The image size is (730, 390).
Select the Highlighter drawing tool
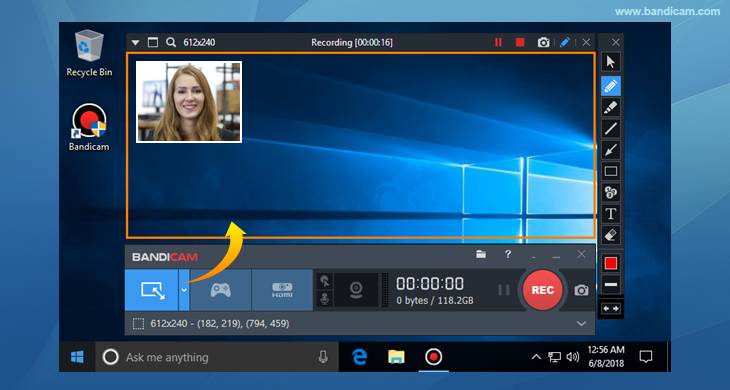610,108
